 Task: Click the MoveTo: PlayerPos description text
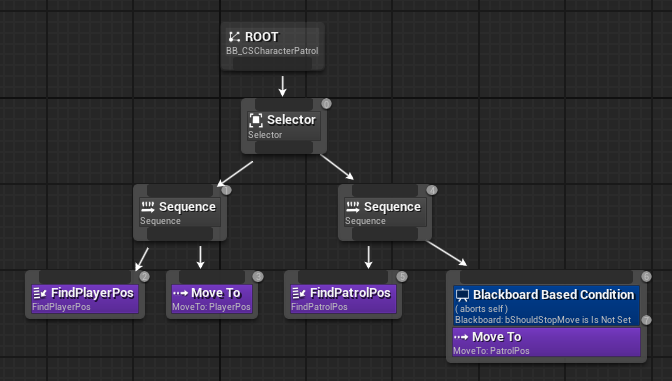(211, 307)
